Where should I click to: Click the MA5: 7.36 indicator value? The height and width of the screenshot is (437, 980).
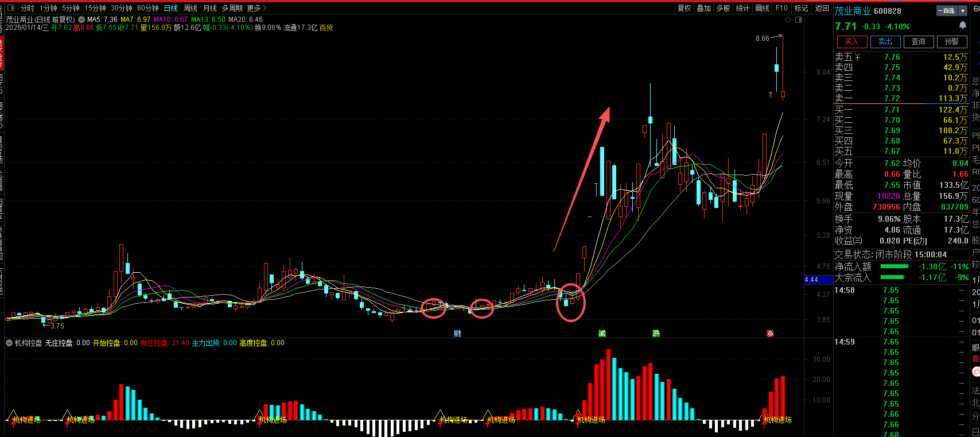pos(102,20)
